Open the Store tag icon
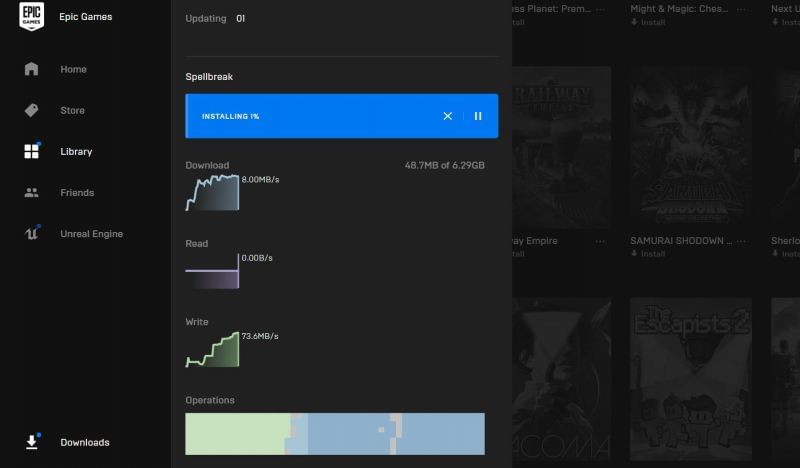Screen dimensions: 800x468 pos(31,111)
